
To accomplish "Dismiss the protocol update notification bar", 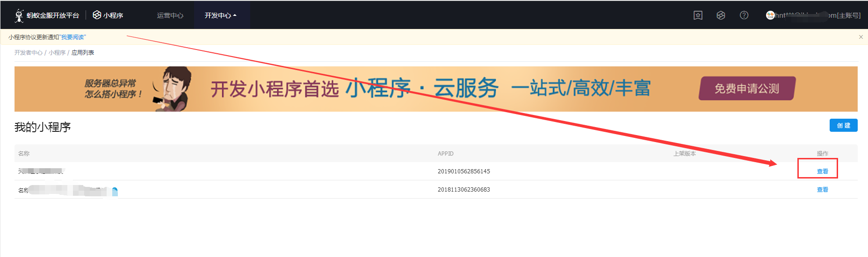I will tap(861, 37).
